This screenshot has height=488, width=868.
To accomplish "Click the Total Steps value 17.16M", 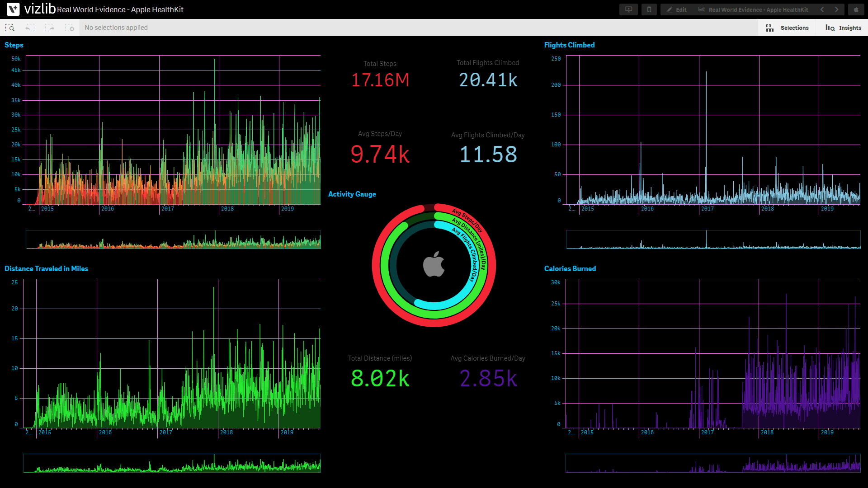I will (380, 80).
